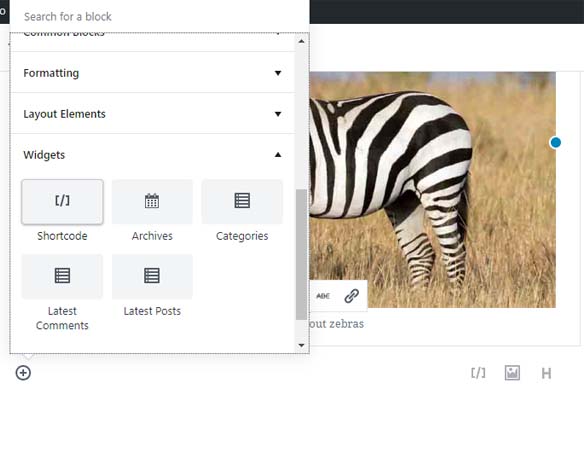Expand the Layout Elements section

(153, 114)
